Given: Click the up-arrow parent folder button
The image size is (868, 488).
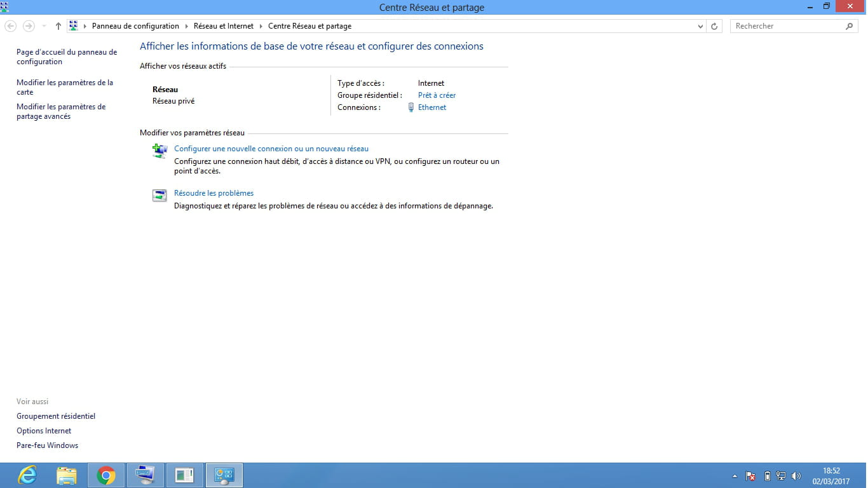Looking at the screenshot, I should 58,26.
